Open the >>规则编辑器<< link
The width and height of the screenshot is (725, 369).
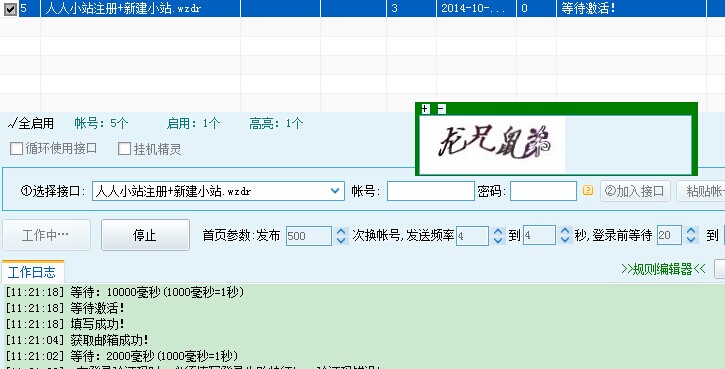coord(664,269)
